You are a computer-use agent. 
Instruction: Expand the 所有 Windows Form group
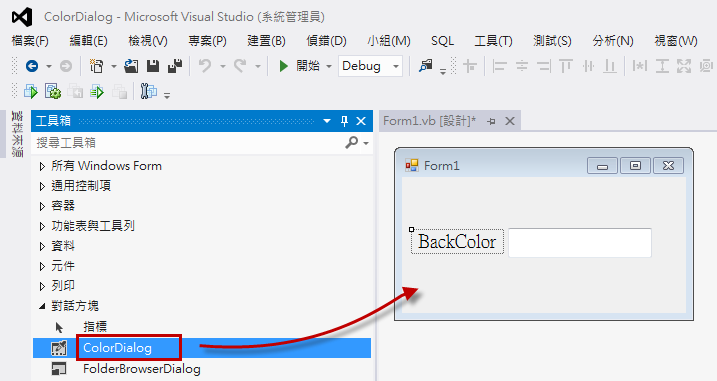(x=42, y=166)
